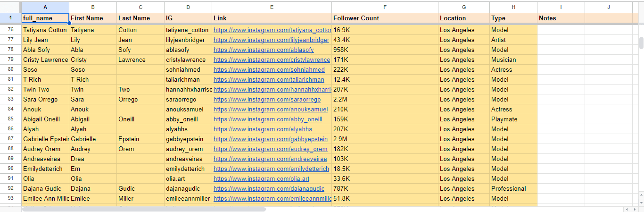644x212 pixels.
Task: Click the horizontal scroll right arrow
Action: coord(634,209)
